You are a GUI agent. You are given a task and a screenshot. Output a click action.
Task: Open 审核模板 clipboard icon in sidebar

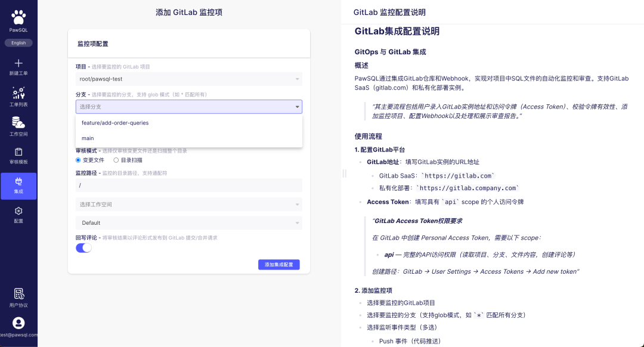pos(18,152)
